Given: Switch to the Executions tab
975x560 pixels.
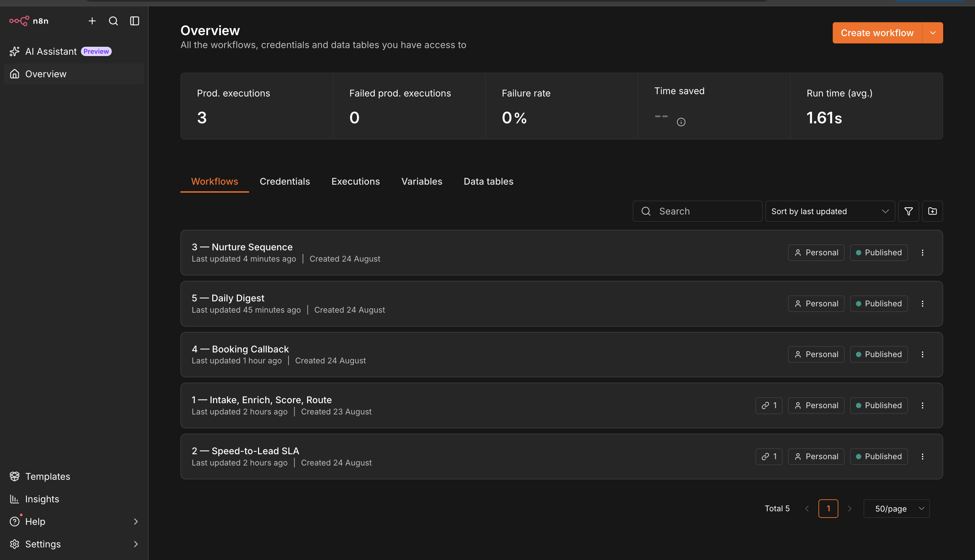Looking at the screenshot, I should tap(356, 181).
